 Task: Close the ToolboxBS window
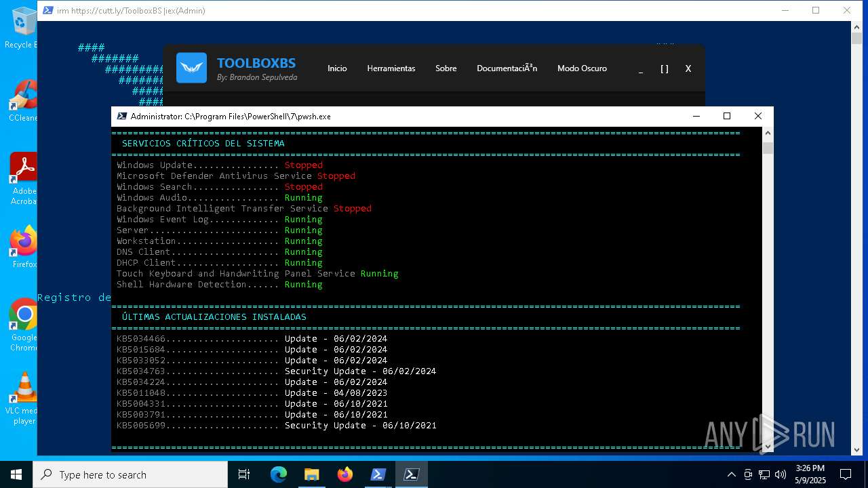[x=688, y=68]
